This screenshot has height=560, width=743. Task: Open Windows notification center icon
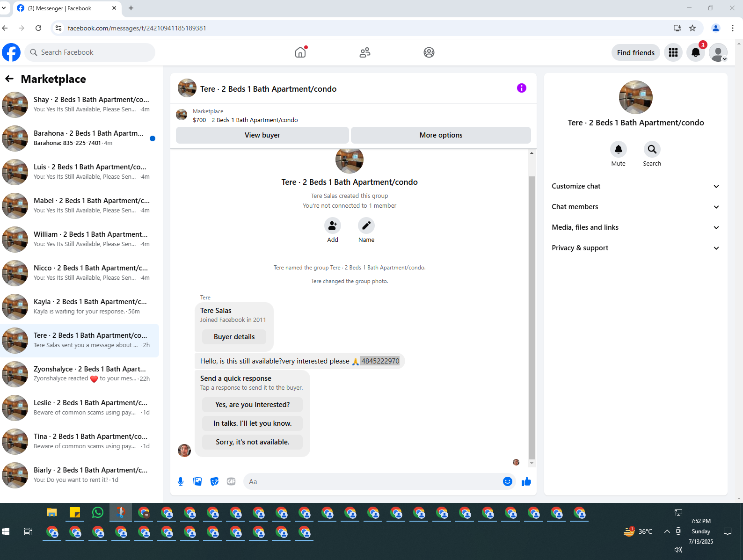pyautogui.click(x=728, y=531)
